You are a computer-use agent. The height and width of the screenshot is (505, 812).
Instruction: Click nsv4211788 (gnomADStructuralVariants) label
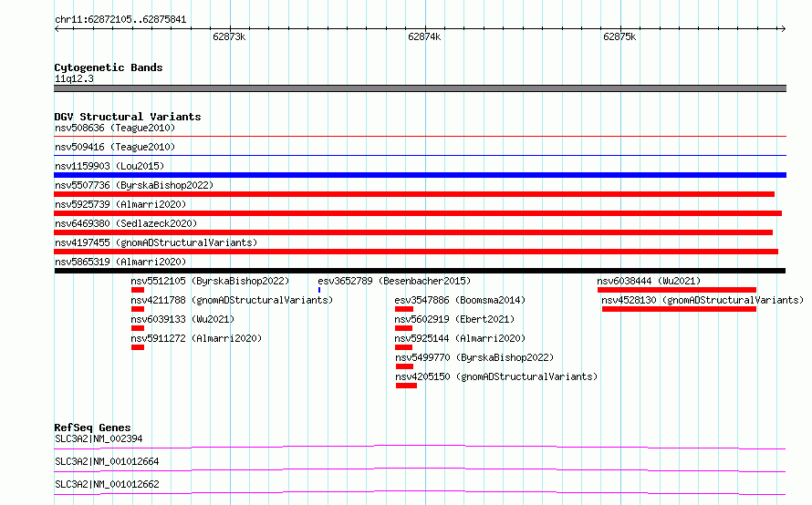click(x=232, y=300)
